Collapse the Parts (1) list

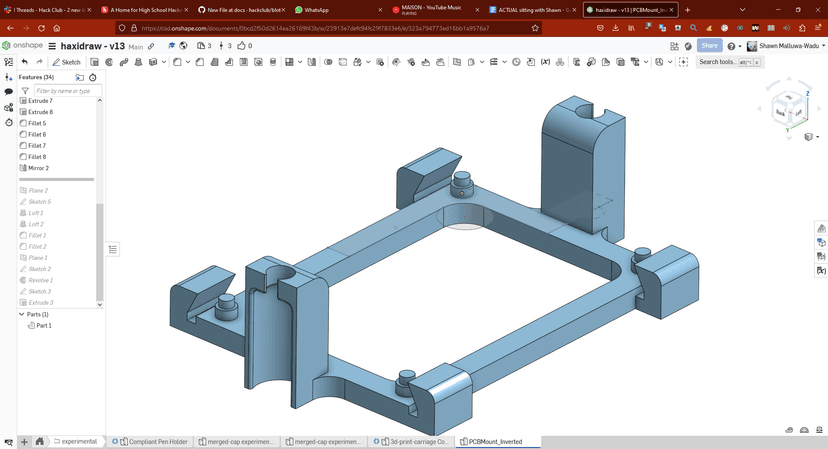click(22, 314)
